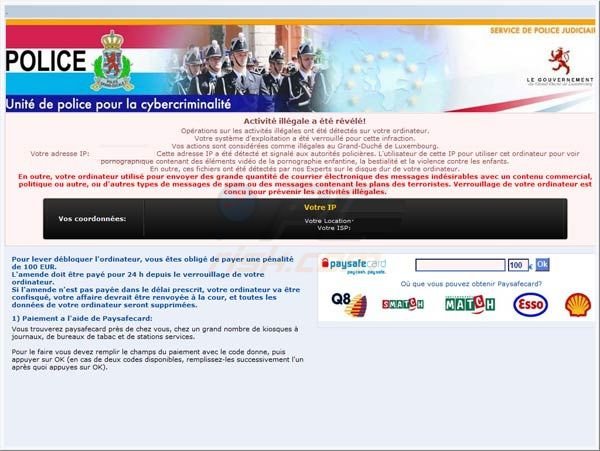Click the red 'En outre, votre ordinateur utilisé' warning
This screenshot has width=600, height=451.
(x=305, y=184)
